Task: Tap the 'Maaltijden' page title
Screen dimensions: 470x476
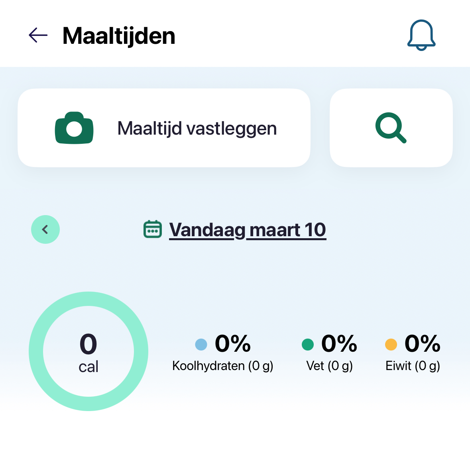Action: coord(119,36)
